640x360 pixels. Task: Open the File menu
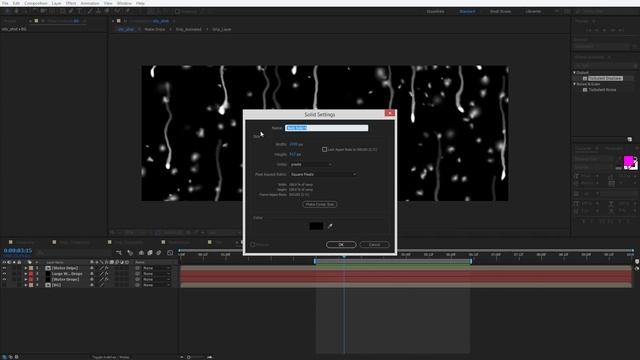(5, 3)
